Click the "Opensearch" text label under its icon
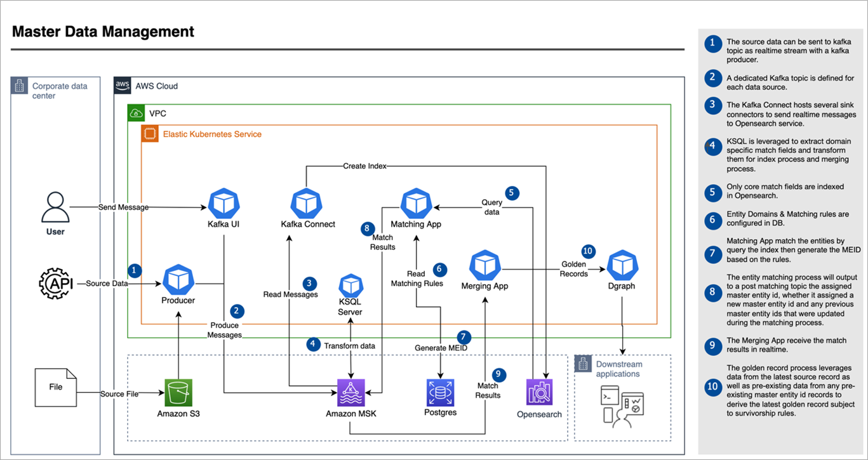 pos(540,414)
